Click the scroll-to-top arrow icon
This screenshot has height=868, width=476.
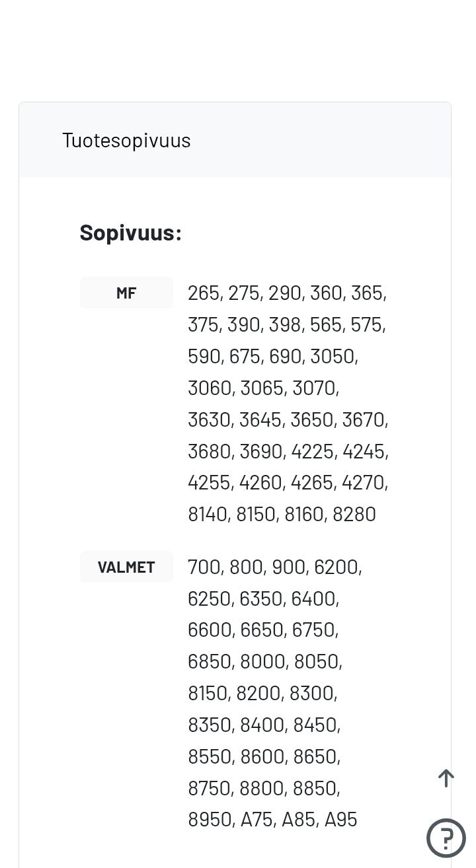(x=446, y=778)
